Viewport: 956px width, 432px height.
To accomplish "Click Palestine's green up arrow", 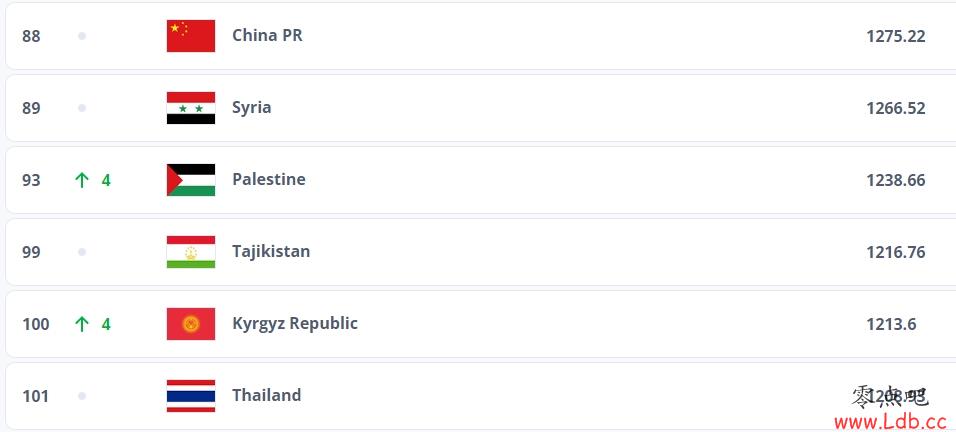I will 82,180.
